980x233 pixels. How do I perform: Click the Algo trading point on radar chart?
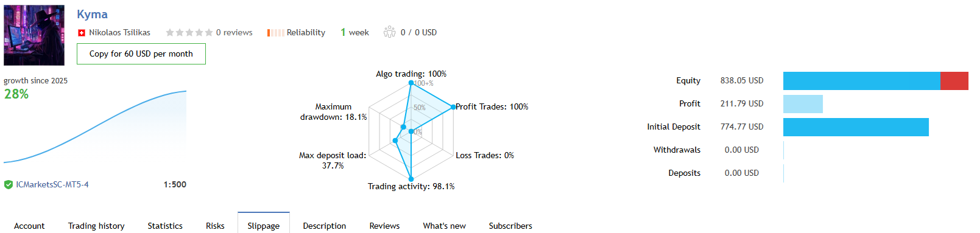(x=411, y=83)
